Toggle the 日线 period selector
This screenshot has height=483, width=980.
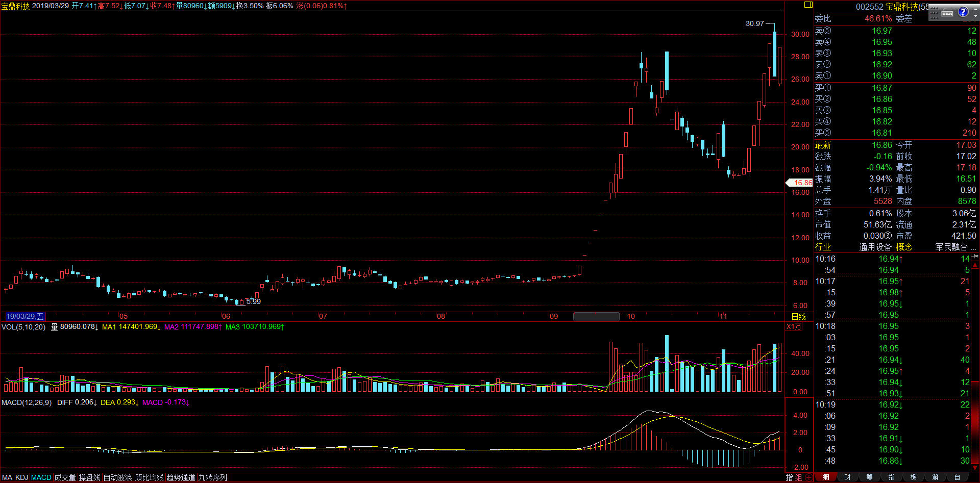(798, 317)
